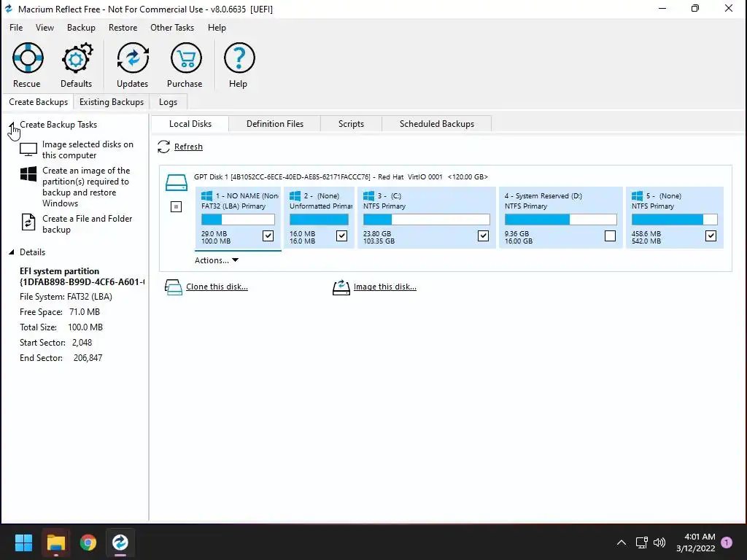Show hidden icons tray chevron

(622, 542)
